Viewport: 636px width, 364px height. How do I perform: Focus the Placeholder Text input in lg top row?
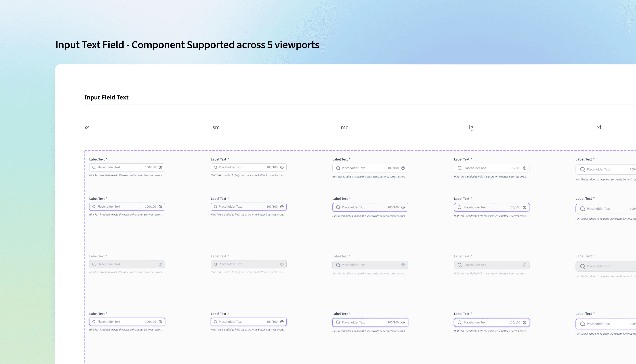tap(492, 168)
